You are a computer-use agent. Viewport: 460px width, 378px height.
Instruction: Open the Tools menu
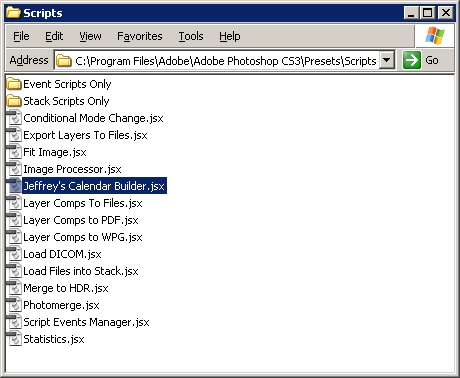click(x=191, y=36)
